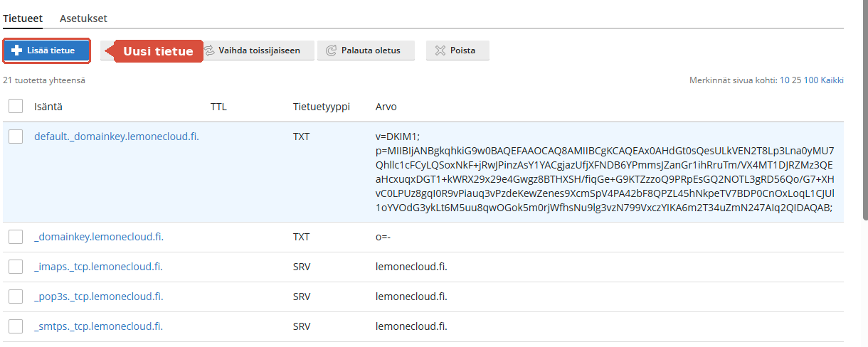Show 100 entries per page
This screenshot has width=868, height=347.
811,80
